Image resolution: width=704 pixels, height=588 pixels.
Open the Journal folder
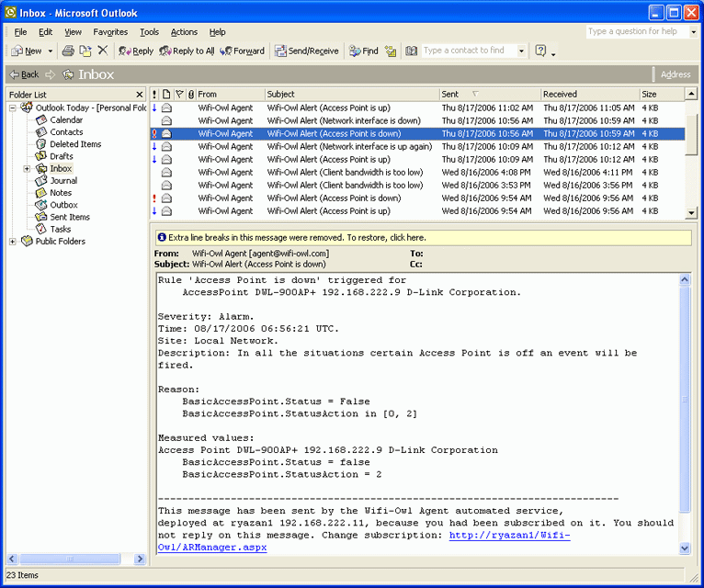(x=63, y=180)
